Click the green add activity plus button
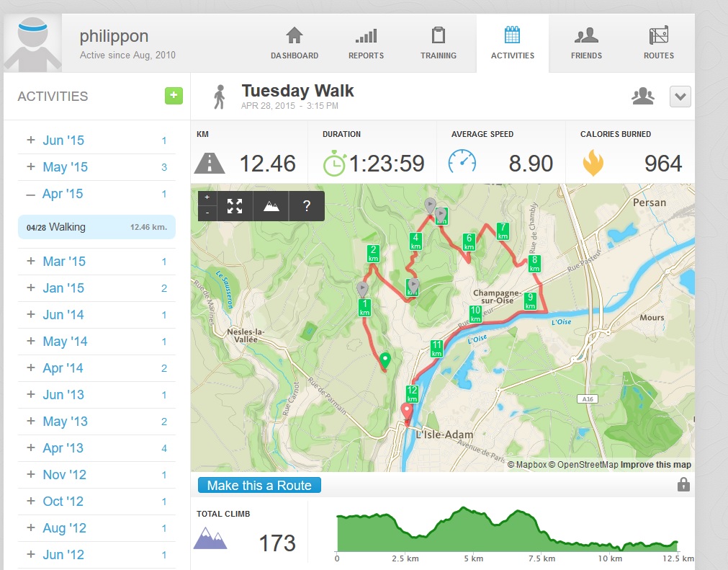Screen dimensions: 728x570 point(174,96)
